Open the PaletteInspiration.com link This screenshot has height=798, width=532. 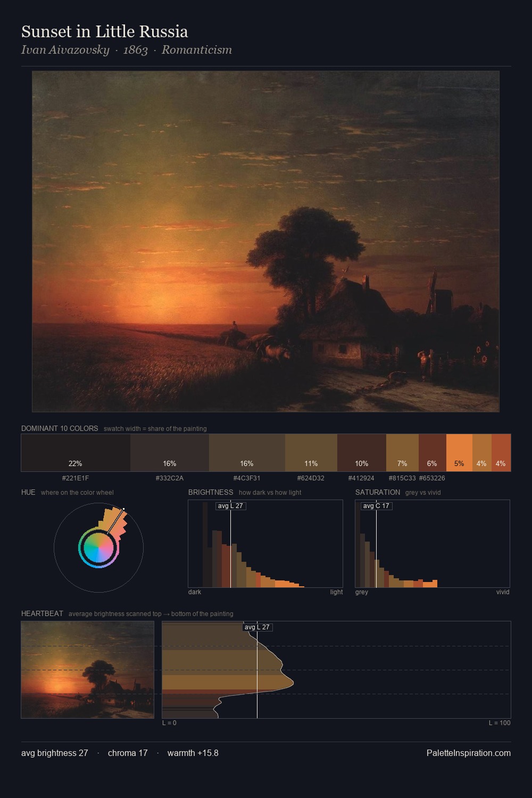(469, 753)
